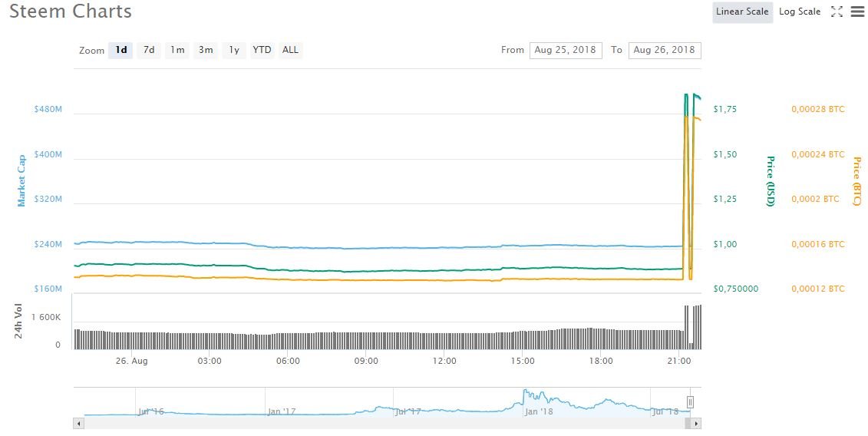Click the 0,00024 BTC label
This screenshot has width=868, height=436.
click(818, 154)
